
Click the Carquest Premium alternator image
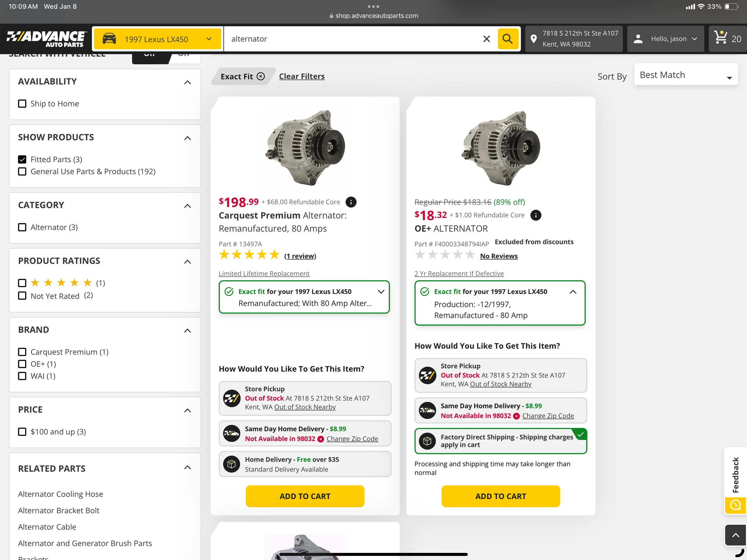tap(305, 148)
